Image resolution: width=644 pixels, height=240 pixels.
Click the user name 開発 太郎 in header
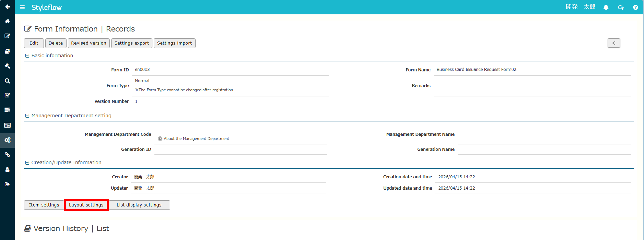(x=580, y=7)
